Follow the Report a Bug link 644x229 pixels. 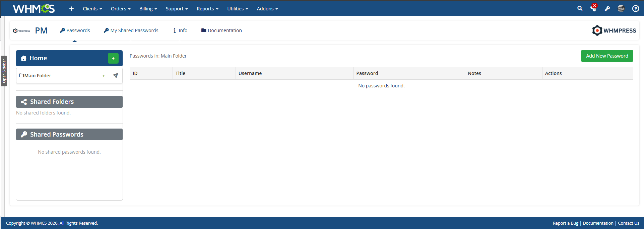click(565, 223)
